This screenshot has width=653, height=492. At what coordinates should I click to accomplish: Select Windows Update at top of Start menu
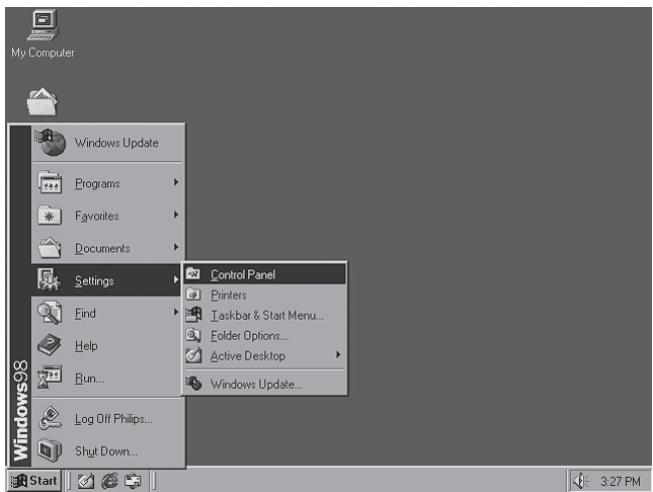[108, 142]
